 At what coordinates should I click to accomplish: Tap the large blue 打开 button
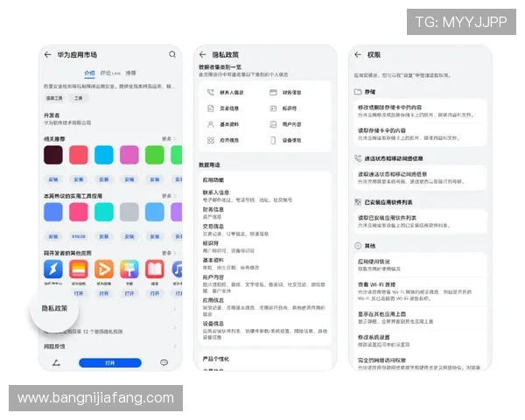[110, 363]
